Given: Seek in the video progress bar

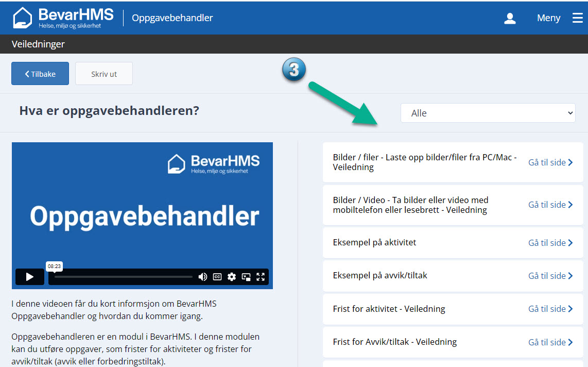Looking at the screenshot, I should click(x=124, y=277).
